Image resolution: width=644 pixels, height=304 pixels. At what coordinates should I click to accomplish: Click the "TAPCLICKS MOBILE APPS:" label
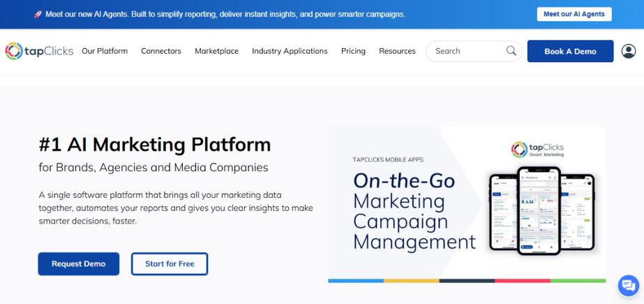click(389, 159)
